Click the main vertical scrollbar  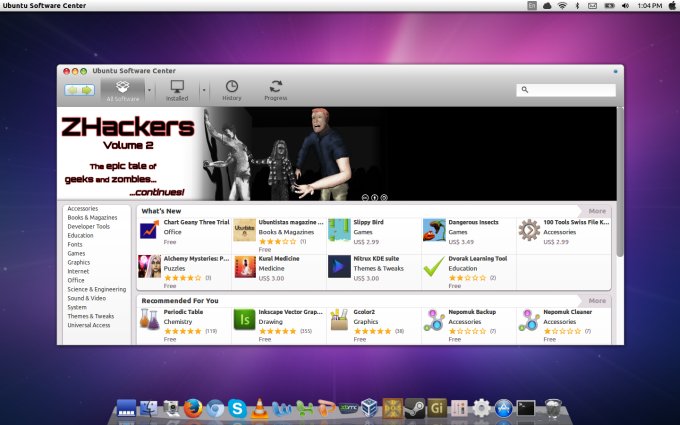pos(620,182)
